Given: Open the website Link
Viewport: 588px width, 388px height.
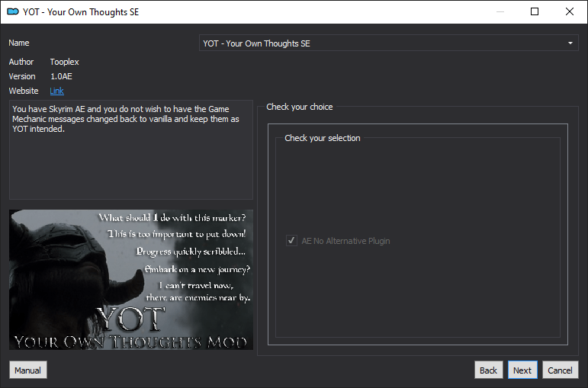Looking at the screenshot, I should [56, 91].
